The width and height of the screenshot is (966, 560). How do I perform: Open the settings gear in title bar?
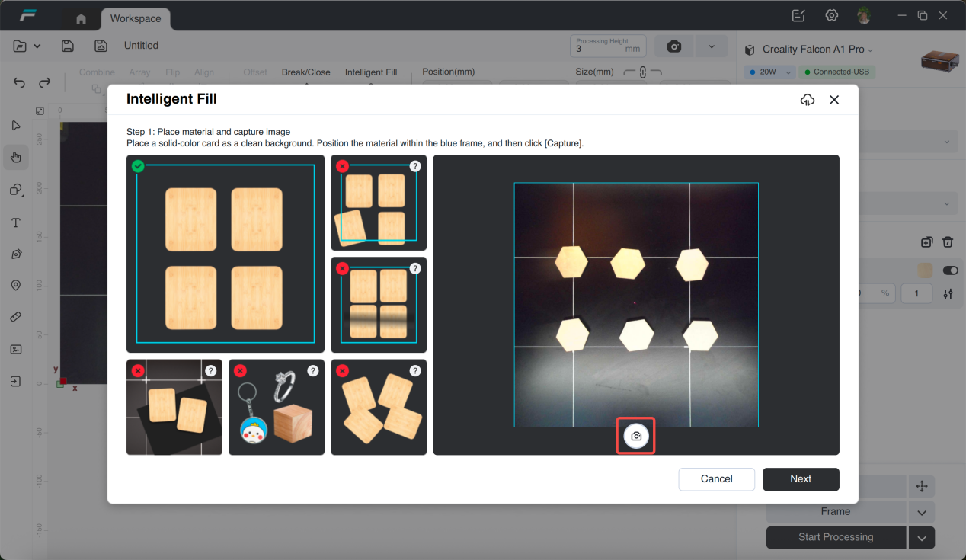click(832, 15)
